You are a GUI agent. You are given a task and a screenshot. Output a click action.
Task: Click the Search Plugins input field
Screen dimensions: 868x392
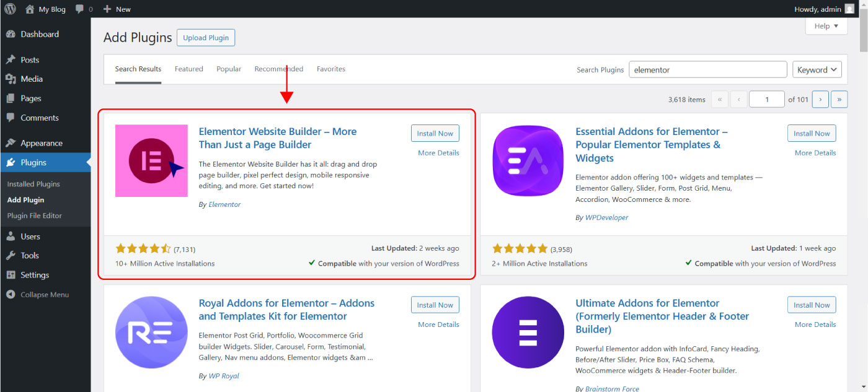[x=707, y=70]
